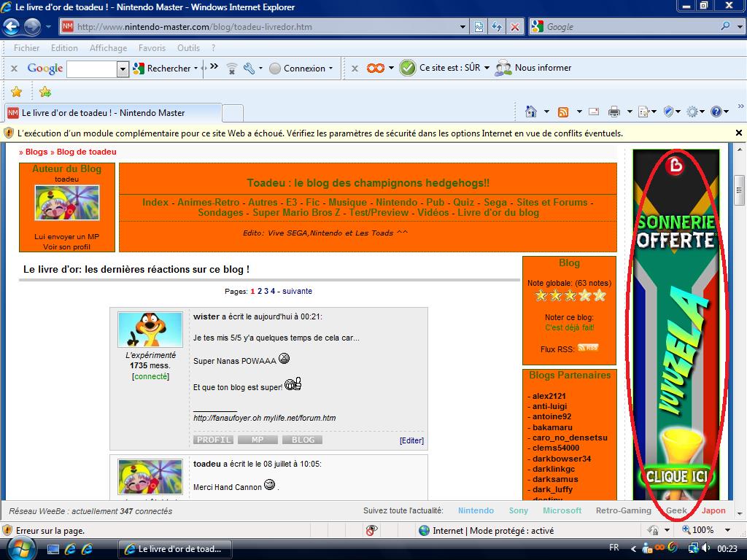
Task: Click the green checkmark site safety icon
Action: pos(407,68)
